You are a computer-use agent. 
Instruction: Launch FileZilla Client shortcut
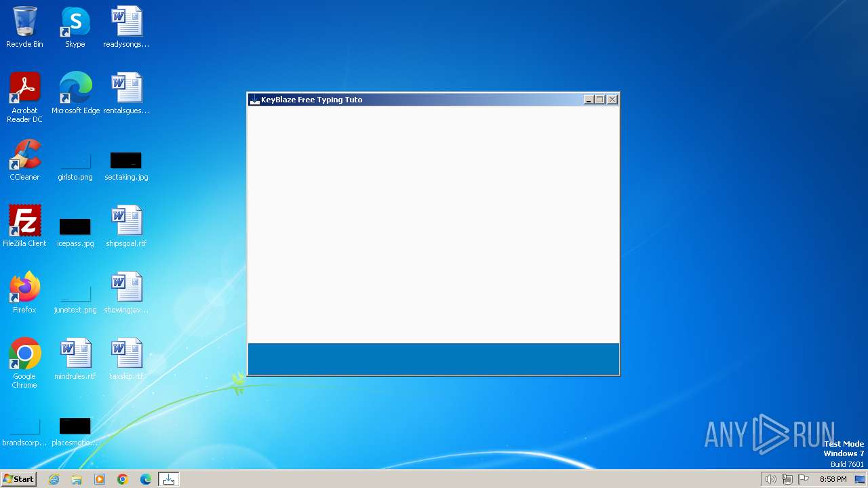pos(24,227)
